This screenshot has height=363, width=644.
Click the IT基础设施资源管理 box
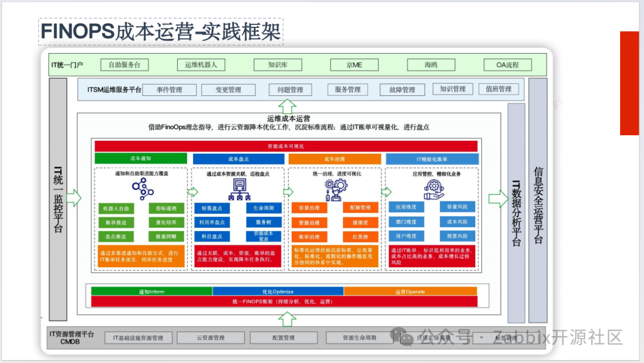click(x=138, y=338)
